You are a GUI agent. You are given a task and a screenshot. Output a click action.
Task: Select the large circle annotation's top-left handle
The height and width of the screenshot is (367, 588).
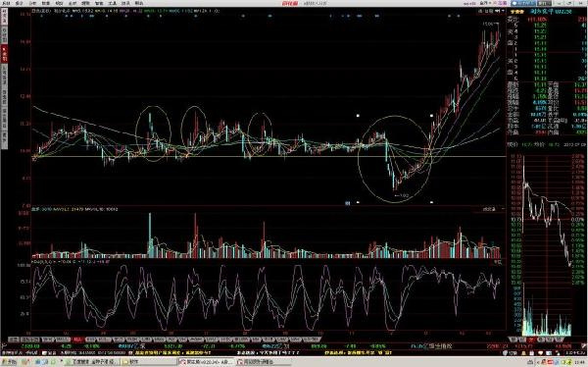click(358, 116)
